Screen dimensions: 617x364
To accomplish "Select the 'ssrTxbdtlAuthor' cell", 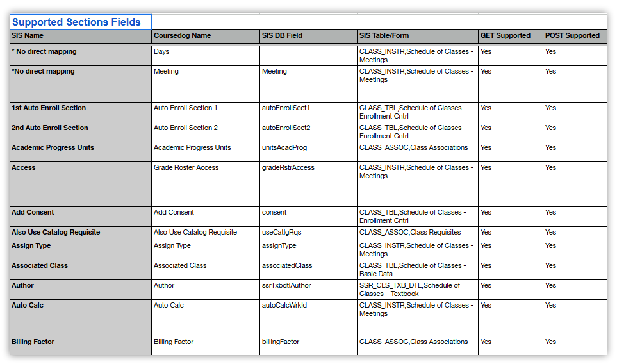I will click(x=309, y=290).
